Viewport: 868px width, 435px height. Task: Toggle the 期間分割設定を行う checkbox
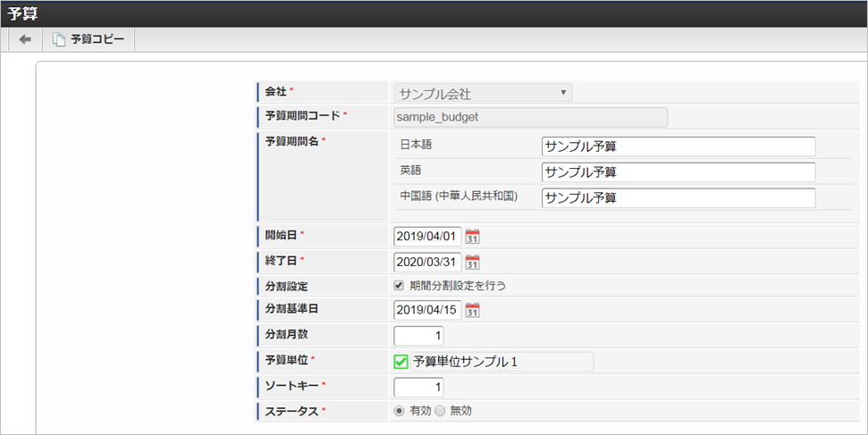398,286
